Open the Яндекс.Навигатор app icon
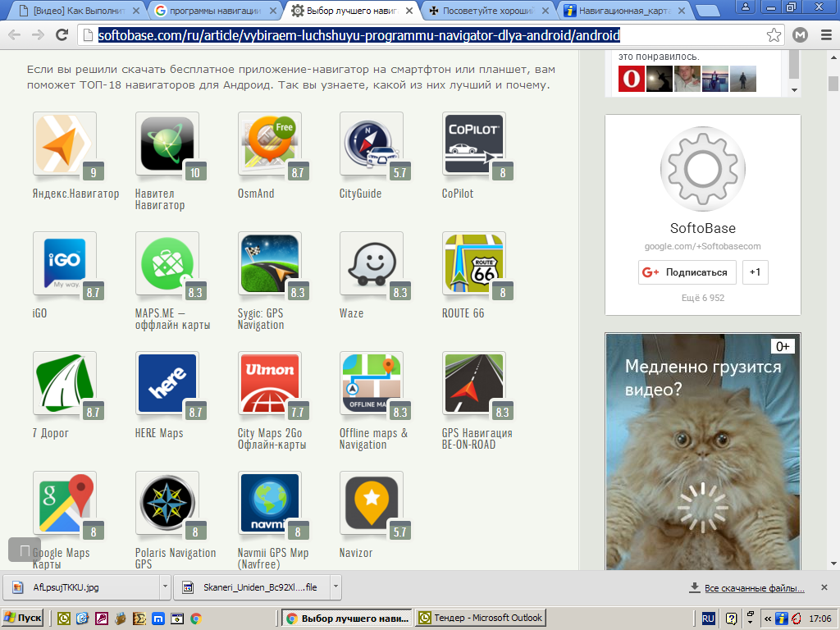Viewport: 840px width, 630px height. point(65,144)
